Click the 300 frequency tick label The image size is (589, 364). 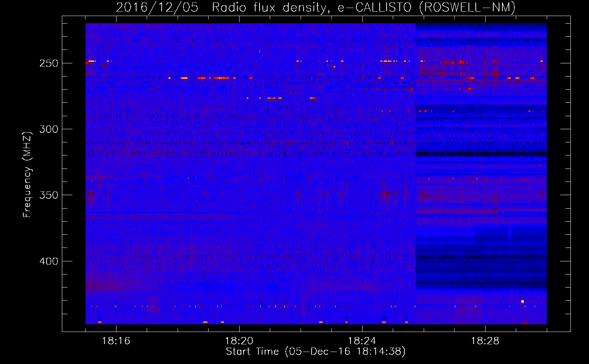click(49, 129)
